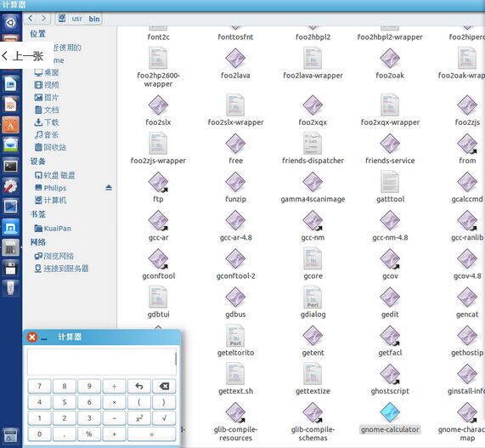Open the Pictures (图片) sidebar folder
The height and width of the screenshot is (448, 485).
(47, 98)
